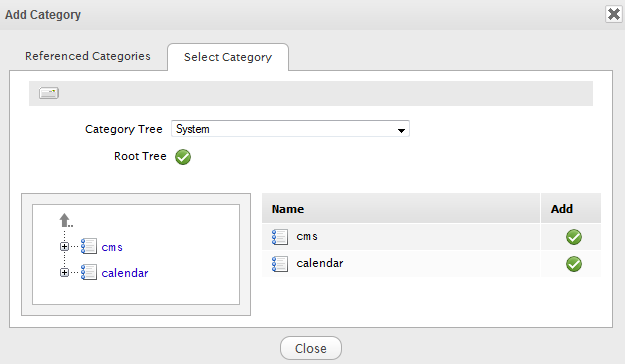
Task: Click the cms list icon in Name column
Action: point(280,237)
